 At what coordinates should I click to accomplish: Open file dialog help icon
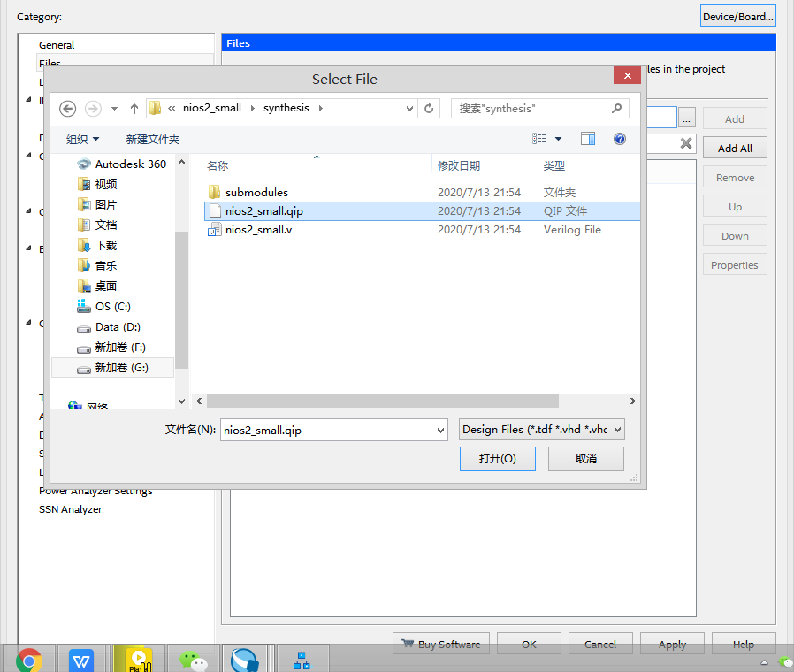coord(619,139)
